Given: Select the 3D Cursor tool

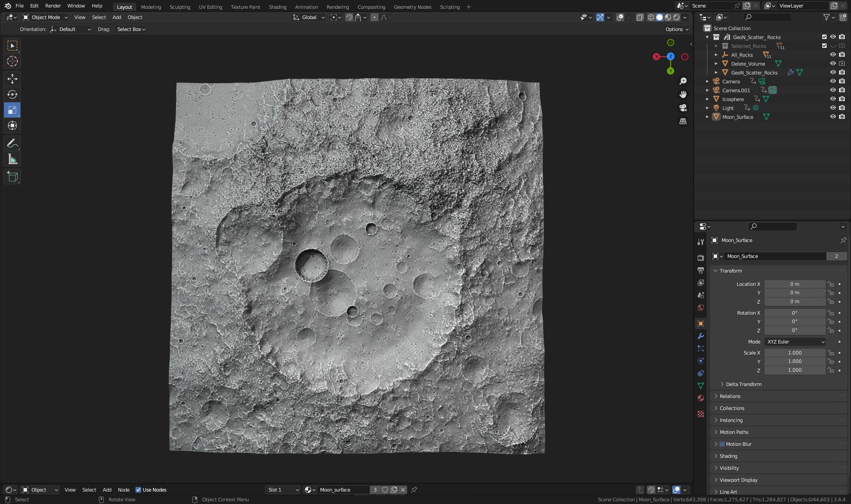Looking at the screenshot, I should click(12, 61).
